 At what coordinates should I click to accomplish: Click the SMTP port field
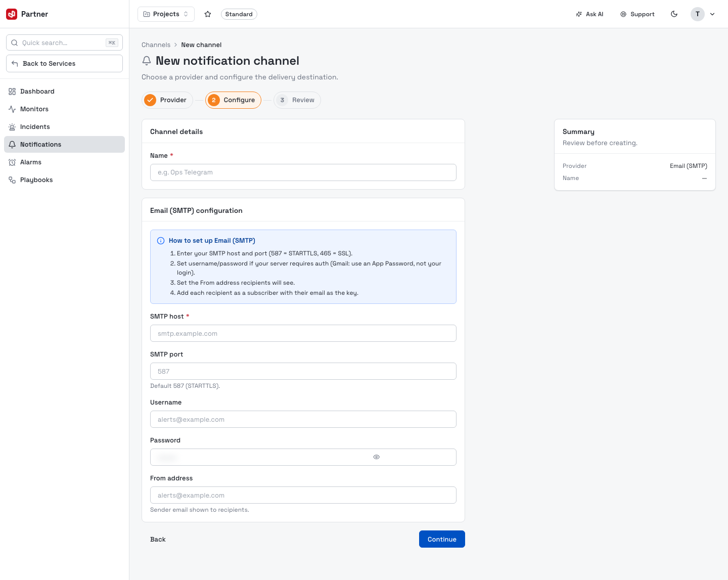(x=303, y=371)
